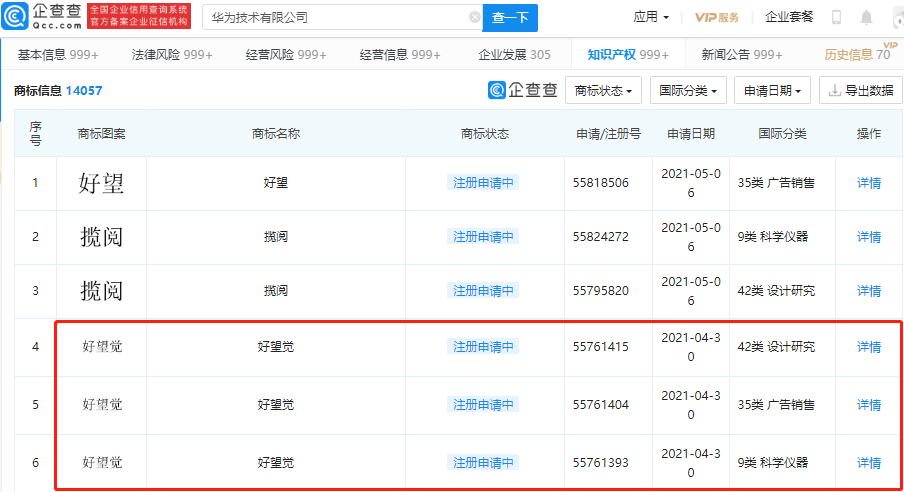
Task: Click the 揽阅 trademark image in row 2
Action: click(x=101, y=237)
